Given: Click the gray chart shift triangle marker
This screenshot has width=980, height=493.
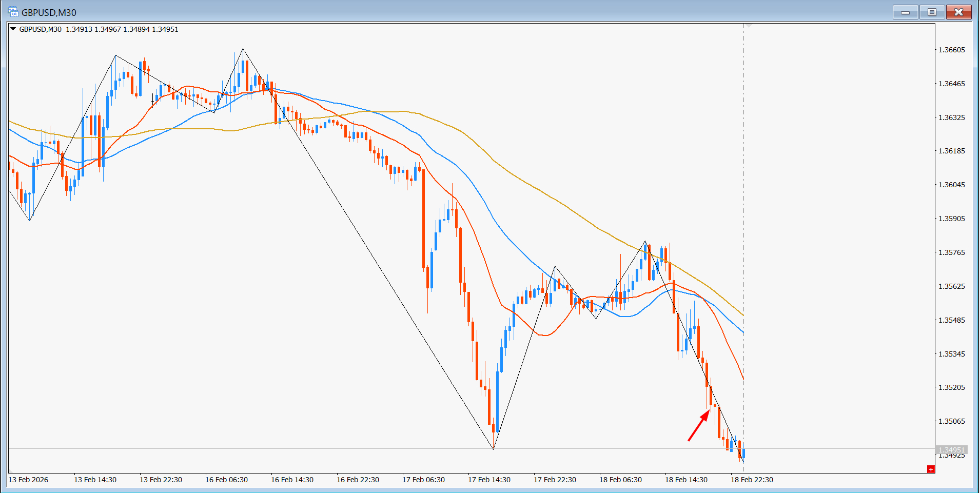Looking at the screenshot, I should (x=749, y=25).
